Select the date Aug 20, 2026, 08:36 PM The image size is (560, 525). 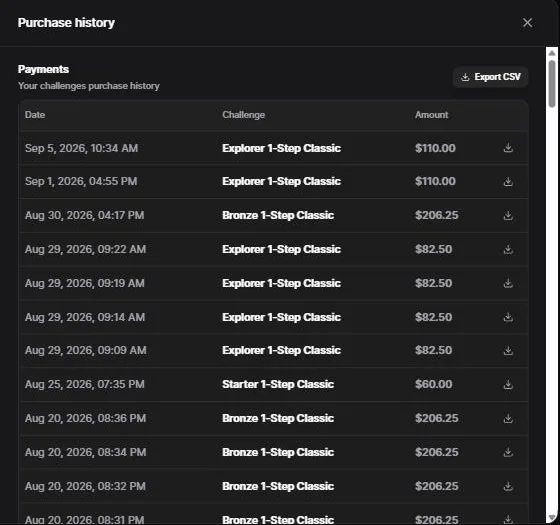85,418
